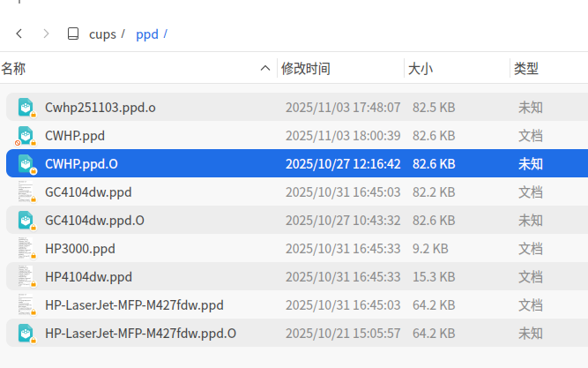Open the cups breadcrumb folder
Image resolution: width=588 pixels, height=368 pixels.
(x=102, y=34)
